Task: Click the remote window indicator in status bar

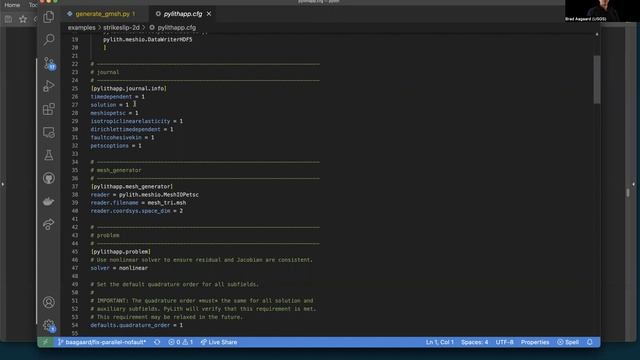Action: pos(45,342)
